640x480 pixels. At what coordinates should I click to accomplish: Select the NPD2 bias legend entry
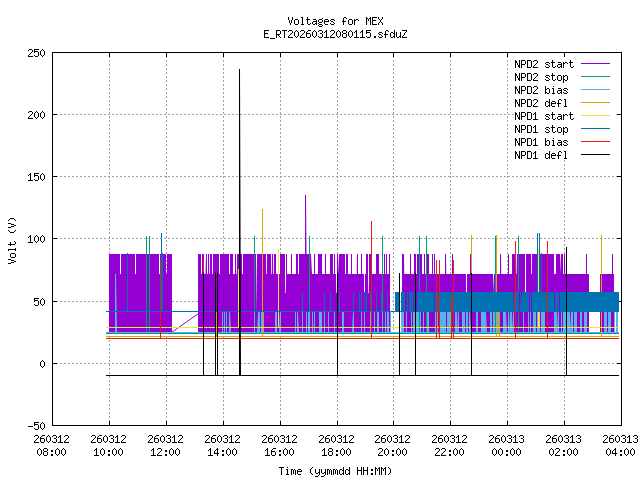[542, 90]
